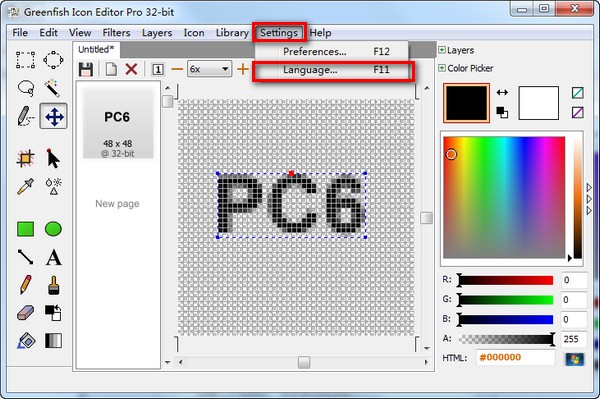Open the File menu
The image size is (600, 399).
pos(20,33)
